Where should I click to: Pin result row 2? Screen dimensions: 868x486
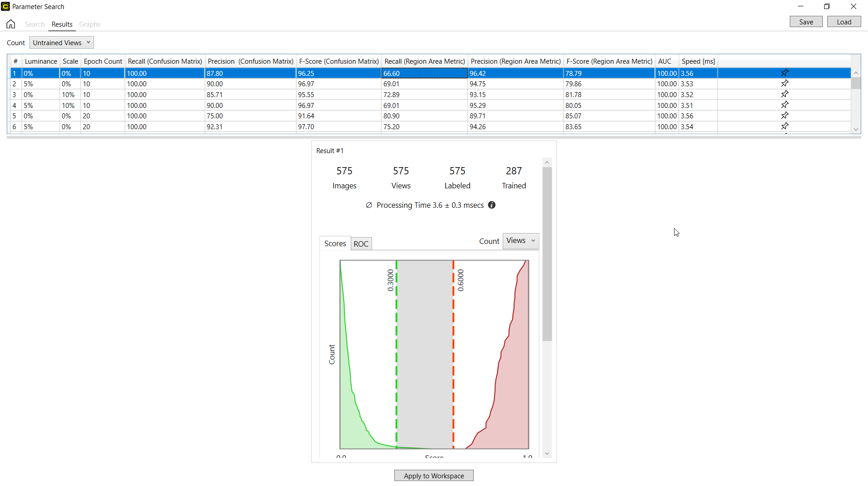pos(784,84)
